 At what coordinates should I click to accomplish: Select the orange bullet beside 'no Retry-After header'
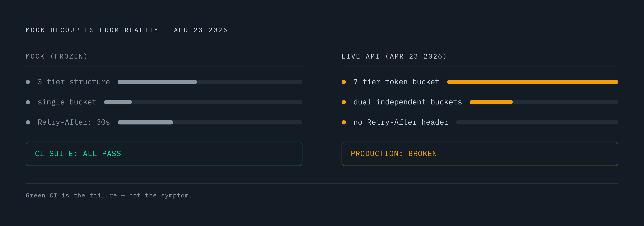coord(344,122)
